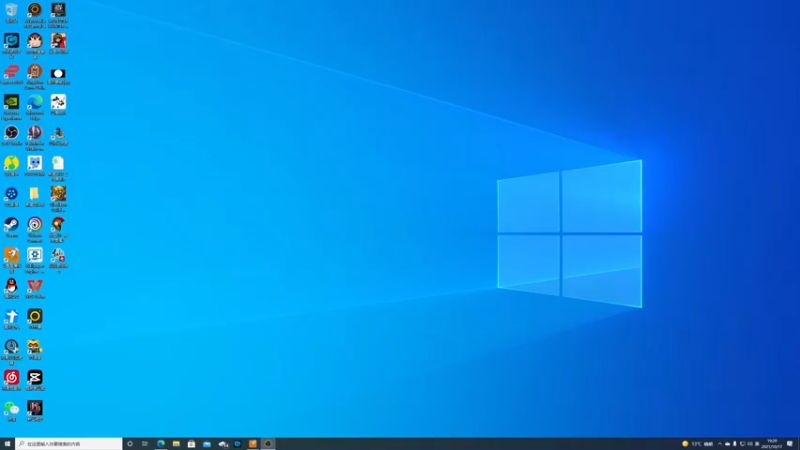Launch Microsoft Edge from taskbar

click(x=161, y=444)
